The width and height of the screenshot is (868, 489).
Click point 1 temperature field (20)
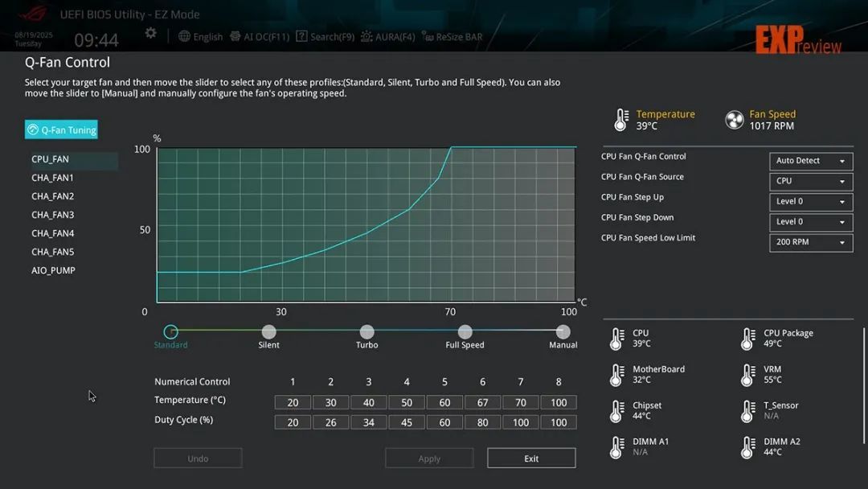tap(293, 403)
